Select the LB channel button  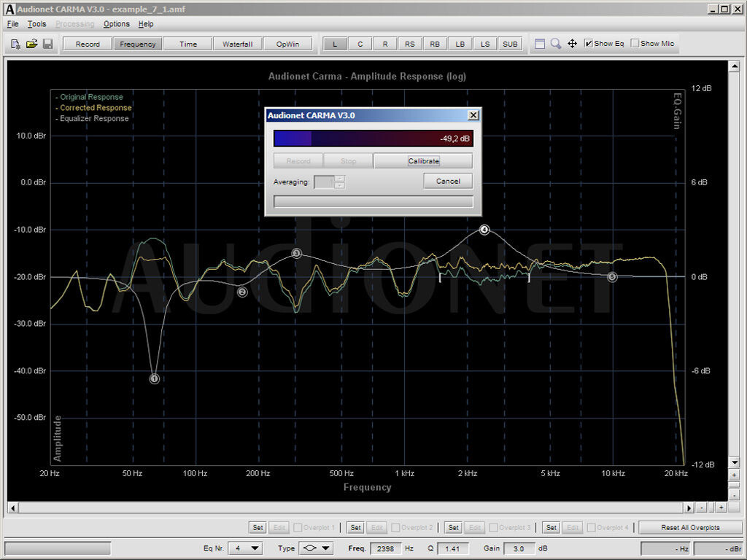(x=460, y=44)
